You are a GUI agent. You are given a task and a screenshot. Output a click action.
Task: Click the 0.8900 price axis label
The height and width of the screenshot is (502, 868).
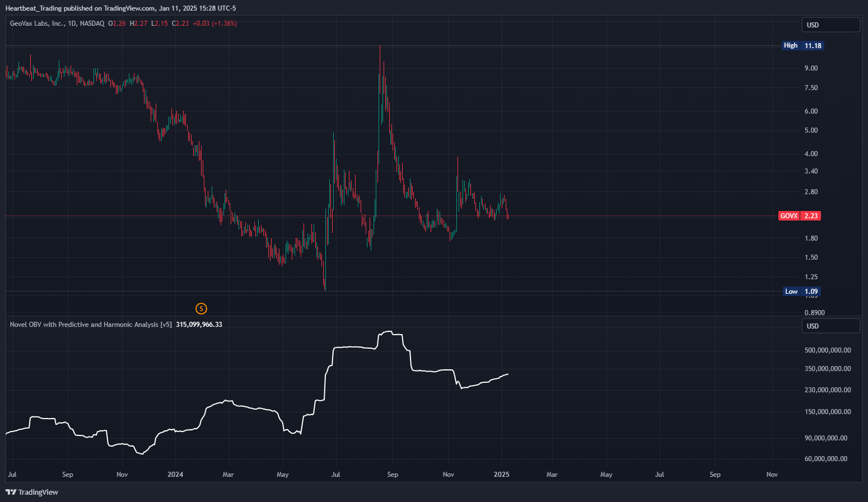pyautogui.click(x=814, y=313)
